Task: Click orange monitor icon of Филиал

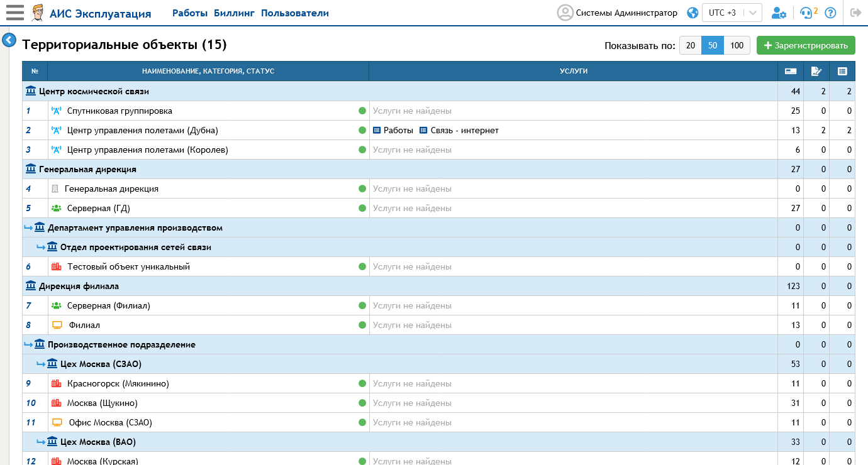Action: (x=57, y=325)
